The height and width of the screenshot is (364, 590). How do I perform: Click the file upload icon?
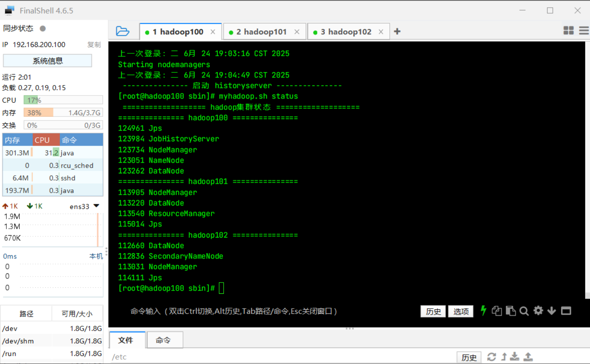coord(528,357)
